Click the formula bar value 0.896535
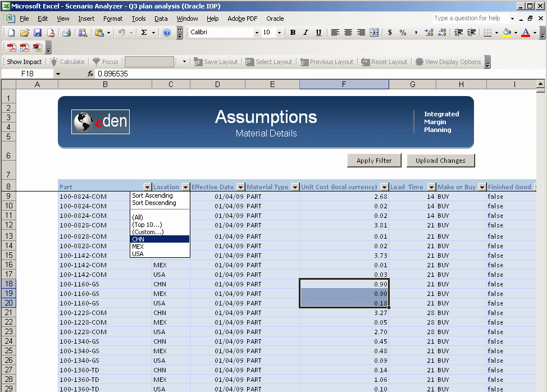This screenshot has width=547, height=392. [113, 74]
